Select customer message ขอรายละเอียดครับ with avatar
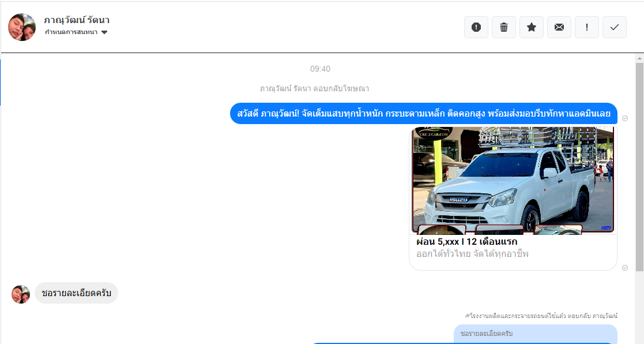This screenshot has width=644, height=344. click(x=76, y=293)
